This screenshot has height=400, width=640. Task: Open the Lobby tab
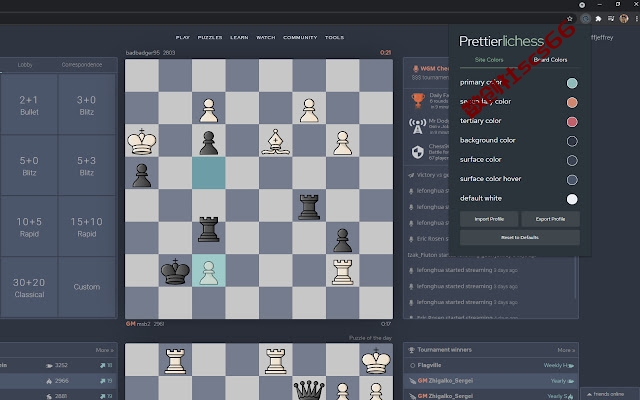pos(25,65)
